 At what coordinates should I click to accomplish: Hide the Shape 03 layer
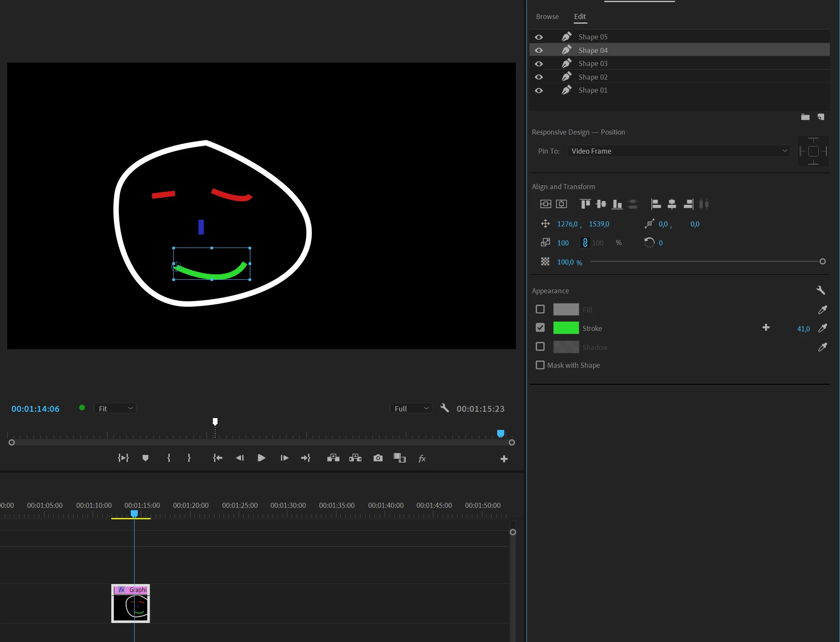tap(539, 63)
